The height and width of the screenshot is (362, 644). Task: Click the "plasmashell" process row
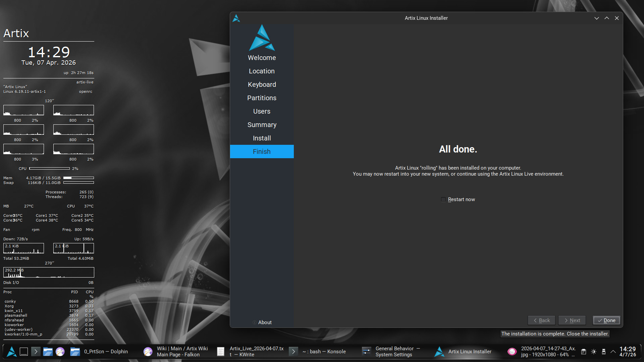pos(49,315)
